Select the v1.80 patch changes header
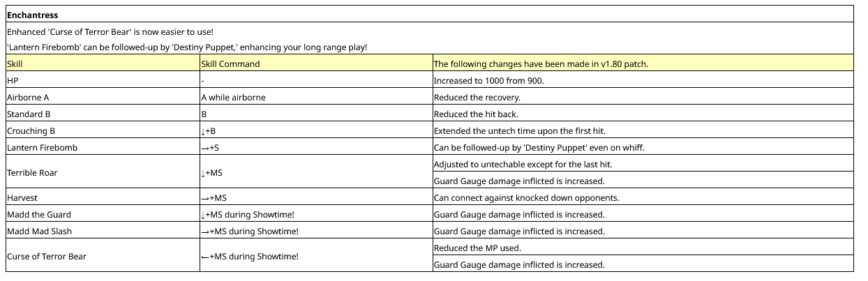This screenshot has height=281, width=868. pyautogui.click(x=643, y=63)
